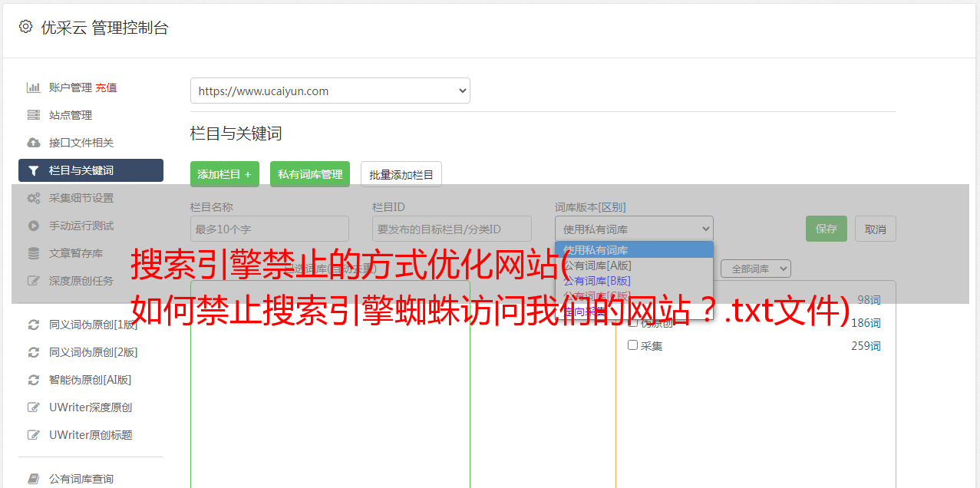The height and width of the screenshot is (488, 980).
Task: Choose 公有词库[B版] option in list
Action: (x=634, y=281)
